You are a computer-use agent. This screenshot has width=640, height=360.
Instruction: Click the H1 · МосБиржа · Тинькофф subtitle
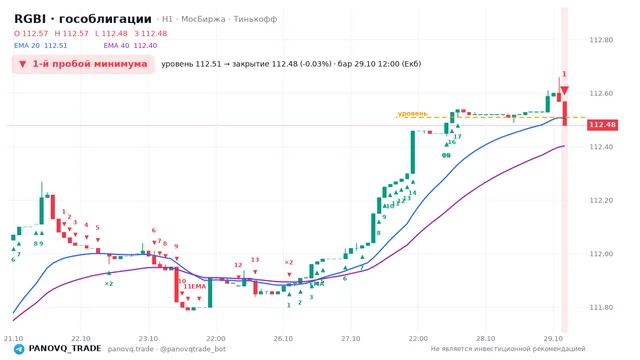(x=220, y=19)
